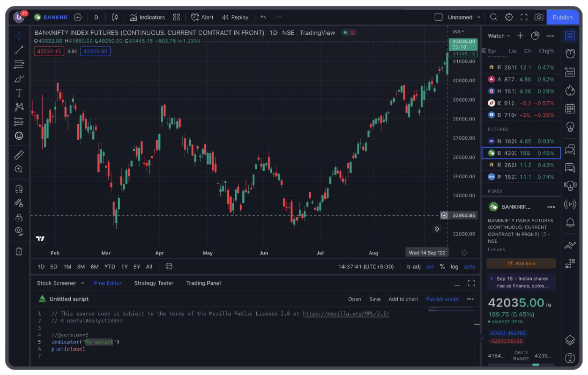Select the Text annotation tool

[x=19, y=93]
